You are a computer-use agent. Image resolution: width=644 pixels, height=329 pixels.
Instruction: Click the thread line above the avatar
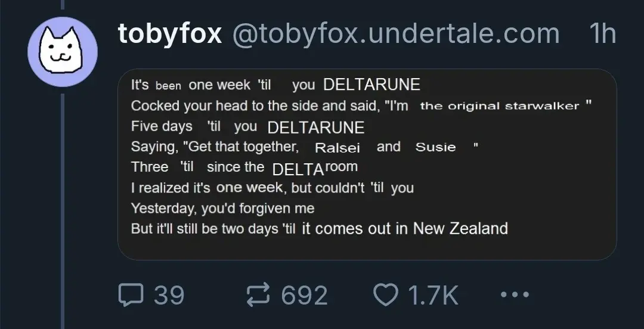(63, 5)
